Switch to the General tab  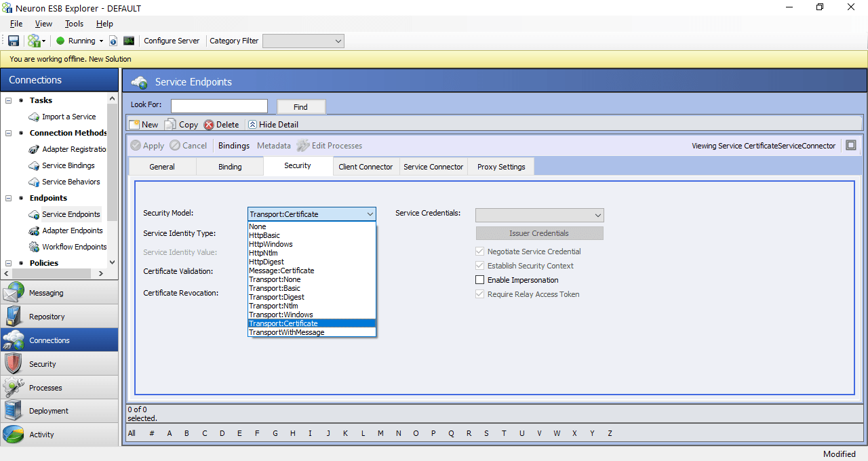click(x=162, y=167)
